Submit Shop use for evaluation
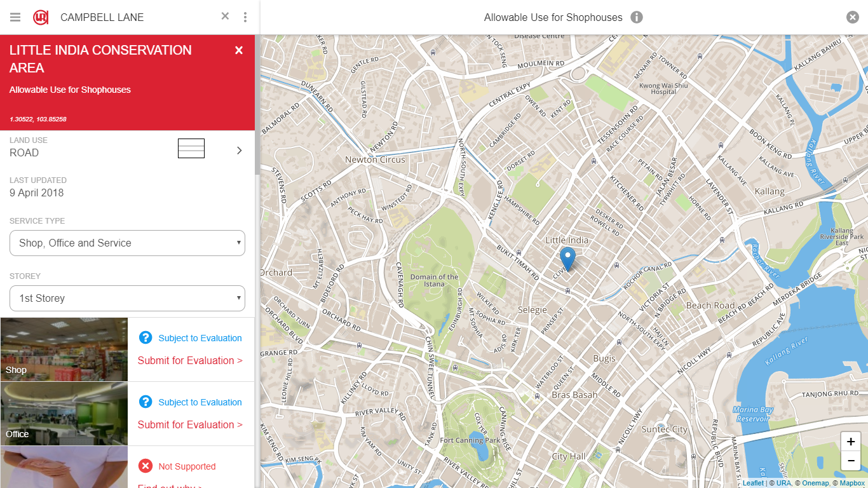This screenshot has width=868, height=488. click(x=190, y=360)
